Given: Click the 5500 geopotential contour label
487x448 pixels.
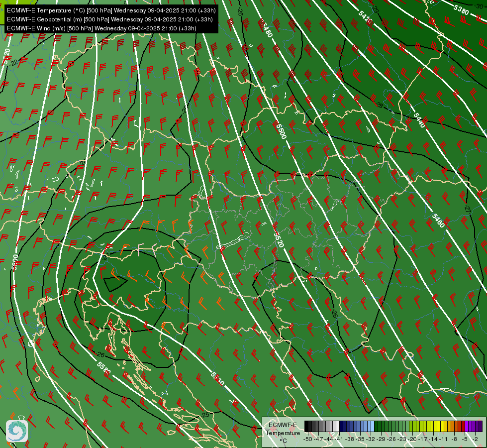Looking at the screenshot, I should pyautogui.click(x=281, y=131).
